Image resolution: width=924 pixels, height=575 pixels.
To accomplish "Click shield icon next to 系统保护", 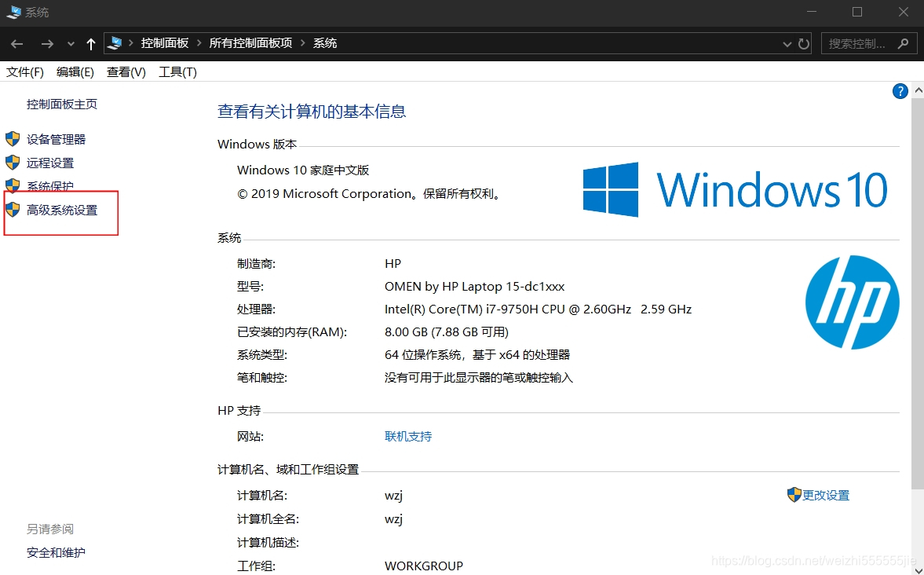I will click(x=13, y=186).
